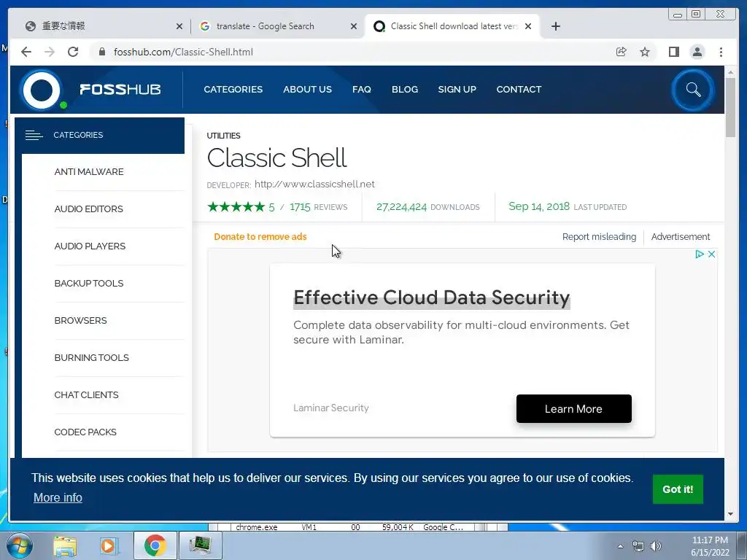Open the CHAT CLIENTS category
Screen dimensions: 747x560
click(x=86, y=394)
